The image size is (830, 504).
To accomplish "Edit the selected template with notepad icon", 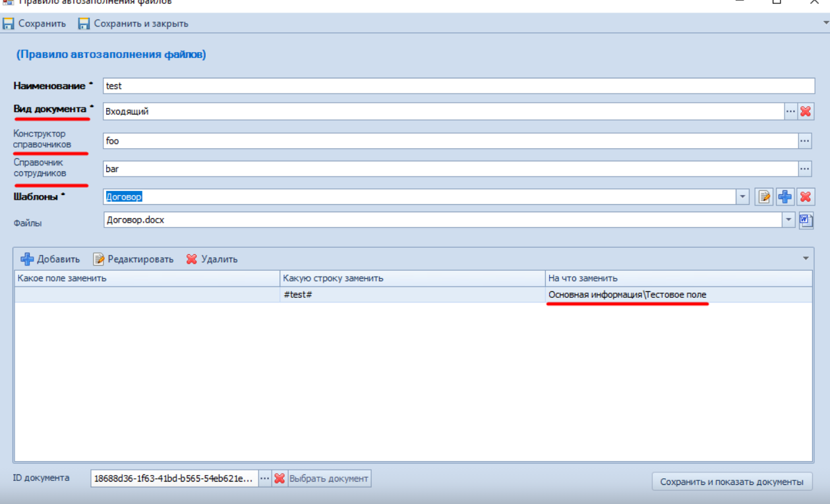I will 764,196.
